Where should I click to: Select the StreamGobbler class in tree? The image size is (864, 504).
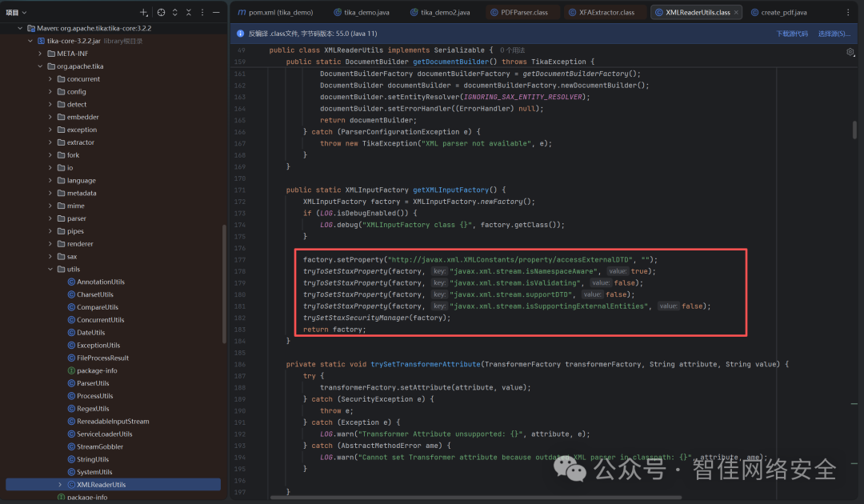click(x=99, y=446)
